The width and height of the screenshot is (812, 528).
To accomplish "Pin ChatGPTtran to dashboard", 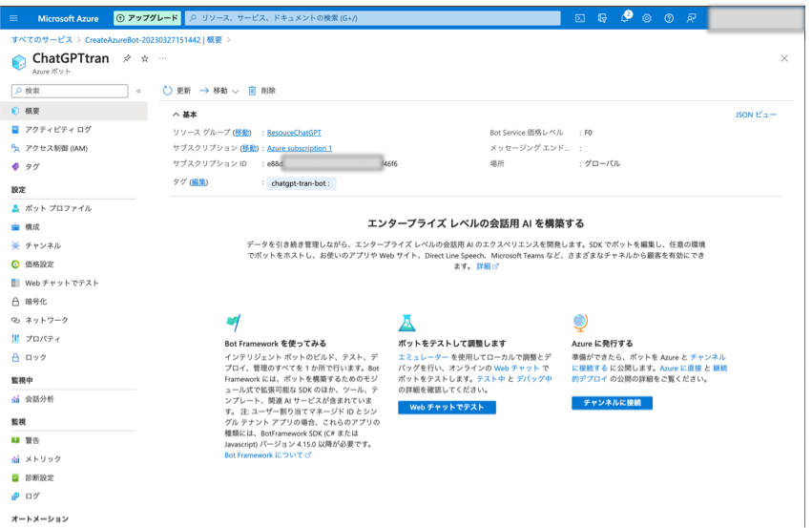I will pos(127,58).
